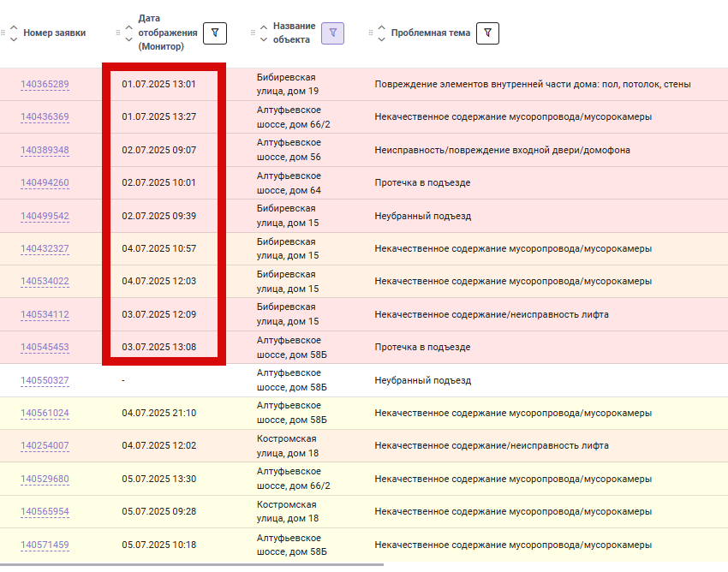Select date cell 03.07.2025 13:08
Image resolution: width=728 pixels, height=572 pixels.
click(158, 347)
